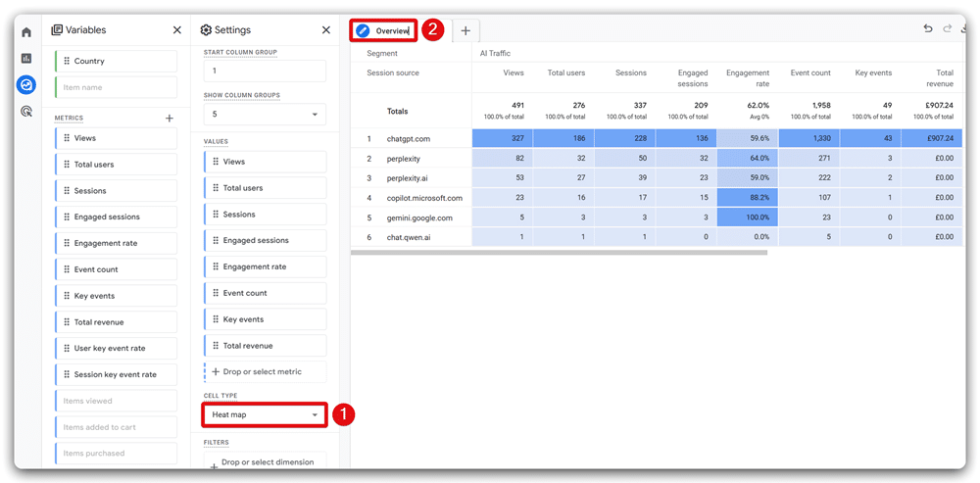Select the Overview tab name
The image size is (980, 483).
click(392, 30)
